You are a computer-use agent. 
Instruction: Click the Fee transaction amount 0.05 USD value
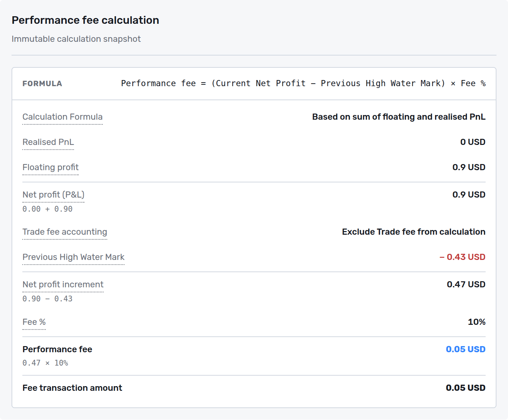click(x=466, y=388)
